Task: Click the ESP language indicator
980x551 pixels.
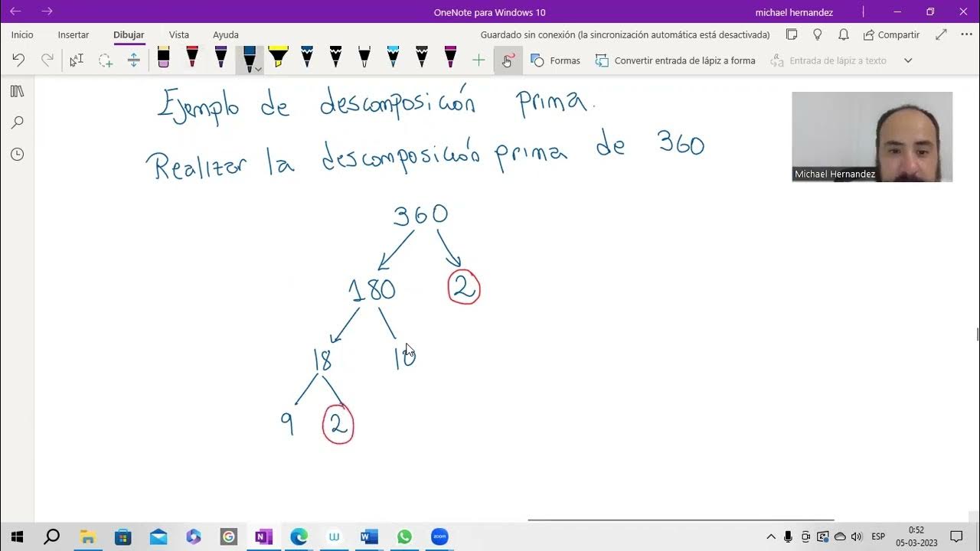Action: click(x=878, y=536)
